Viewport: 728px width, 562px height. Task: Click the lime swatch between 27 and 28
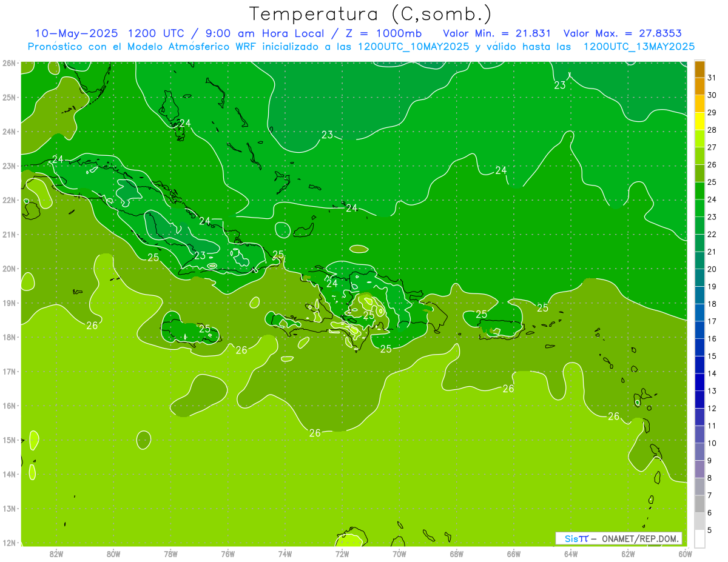699,138
